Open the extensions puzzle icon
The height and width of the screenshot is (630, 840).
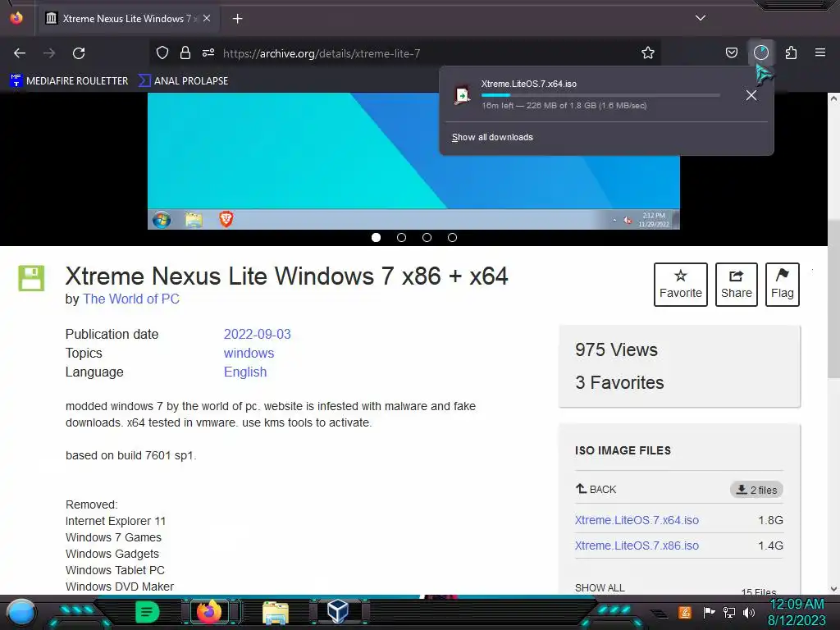(792, 52)
